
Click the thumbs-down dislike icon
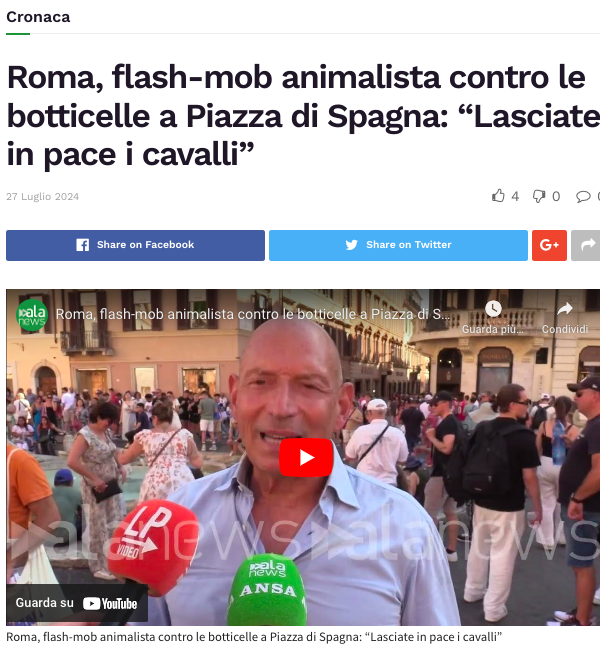coord(539,196)
